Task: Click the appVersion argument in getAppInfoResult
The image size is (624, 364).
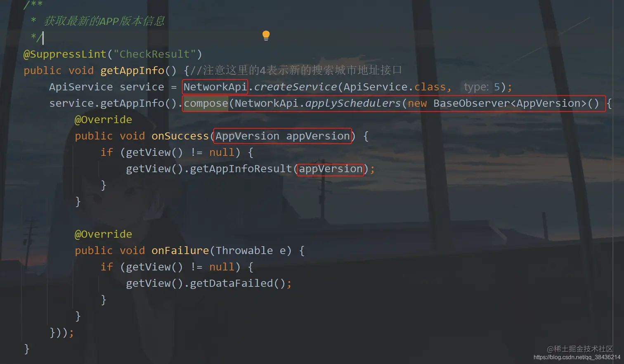Action: (x=331, y=169)
